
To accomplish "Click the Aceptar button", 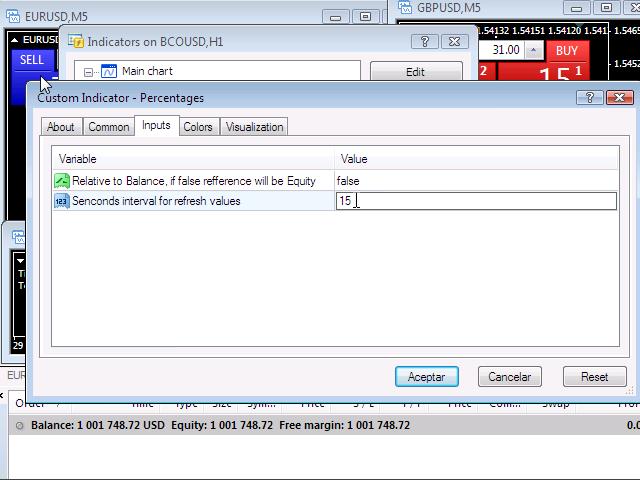I will (427, 376).
